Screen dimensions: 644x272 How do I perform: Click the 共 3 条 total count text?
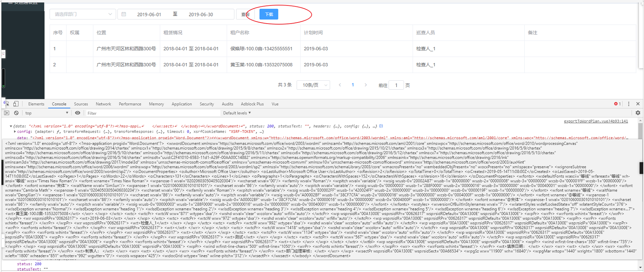[285, 85]
